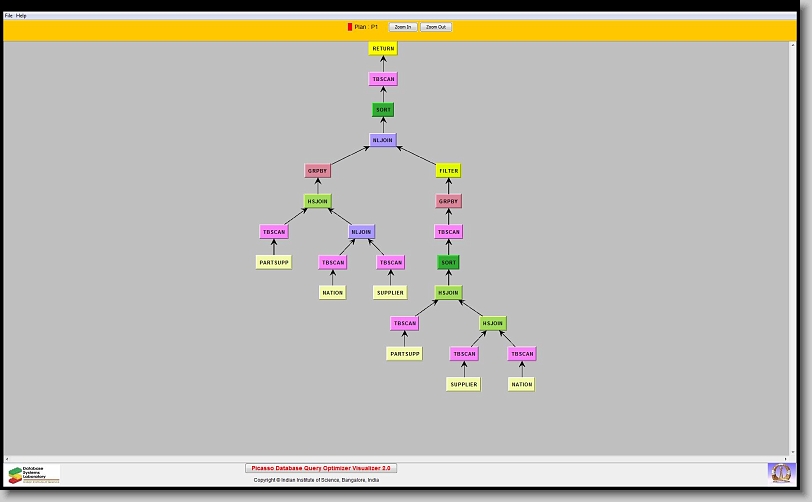Viewport: 812px width, 502px height.
Task: Click the horizontal scrollbar below the plan canvas
Action: (x=400, y=458)
